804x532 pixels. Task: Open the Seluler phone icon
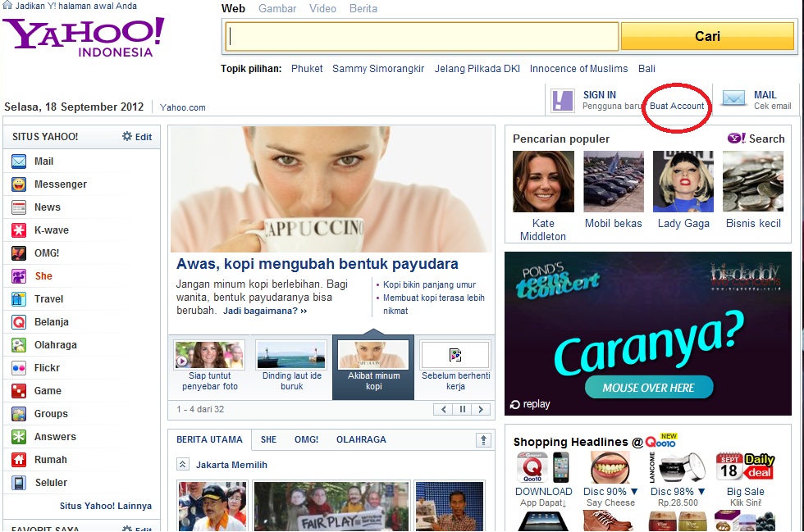[x=19, y=483]
